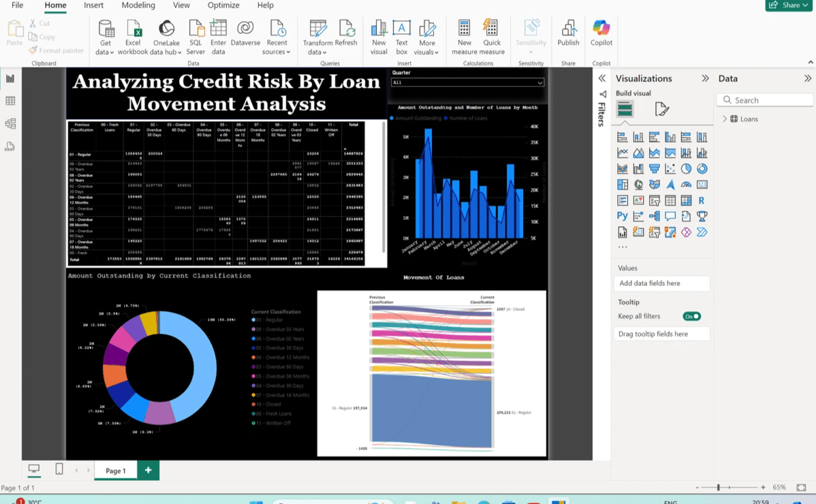
Task: Select the donut chart visual
Action: pyautogui.click(x=702, y=169)
